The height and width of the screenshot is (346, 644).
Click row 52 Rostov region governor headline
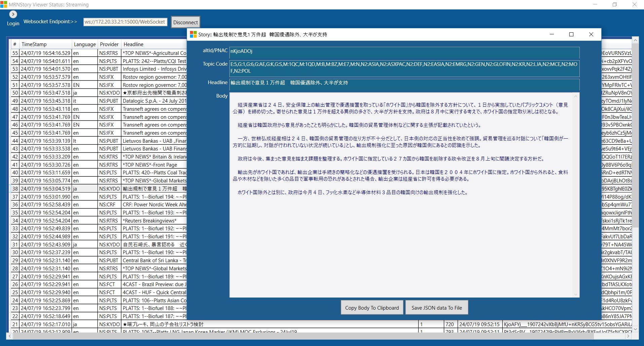click(x=154, y=77)
